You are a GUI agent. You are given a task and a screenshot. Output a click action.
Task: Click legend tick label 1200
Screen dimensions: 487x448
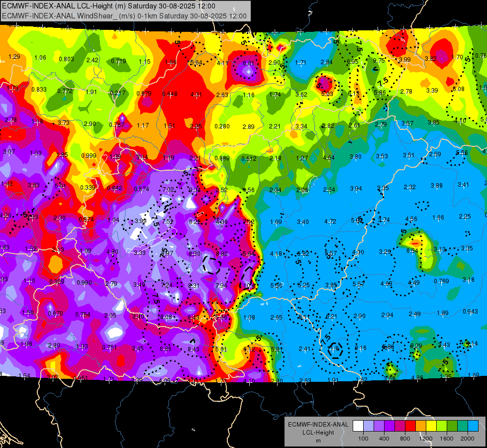coord(425,439)
